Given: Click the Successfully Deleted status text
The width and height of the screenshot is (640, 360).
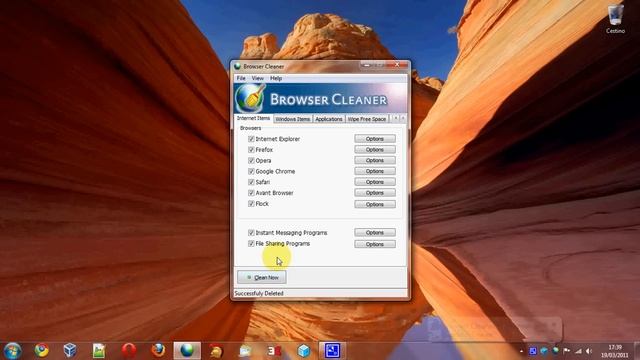Looking at the screenshot, I should click(259, 293).
